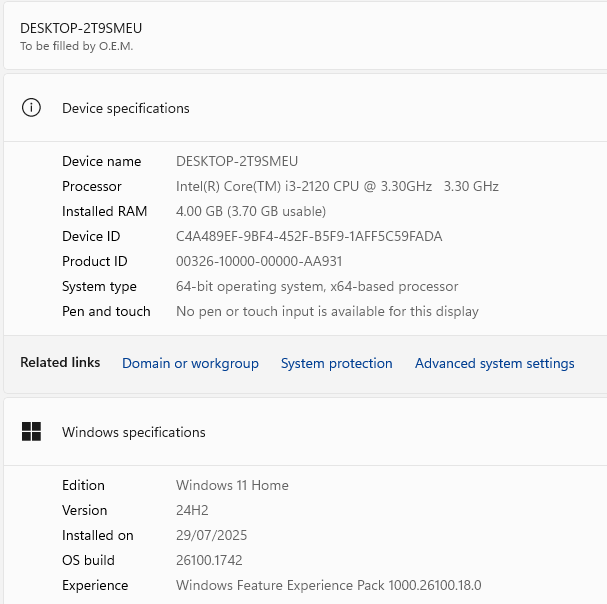607x604 pixels.
Task: Click the Edition label
Action: tap(83, 485)
